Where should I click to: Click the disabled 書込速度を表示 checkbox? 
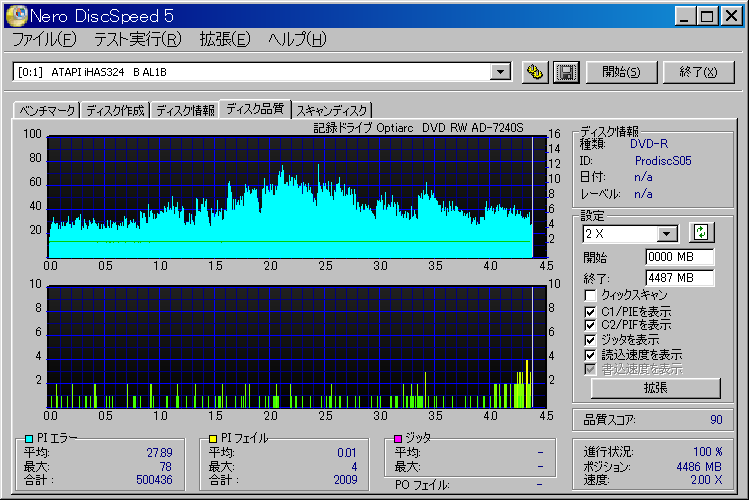pos(590,369)
